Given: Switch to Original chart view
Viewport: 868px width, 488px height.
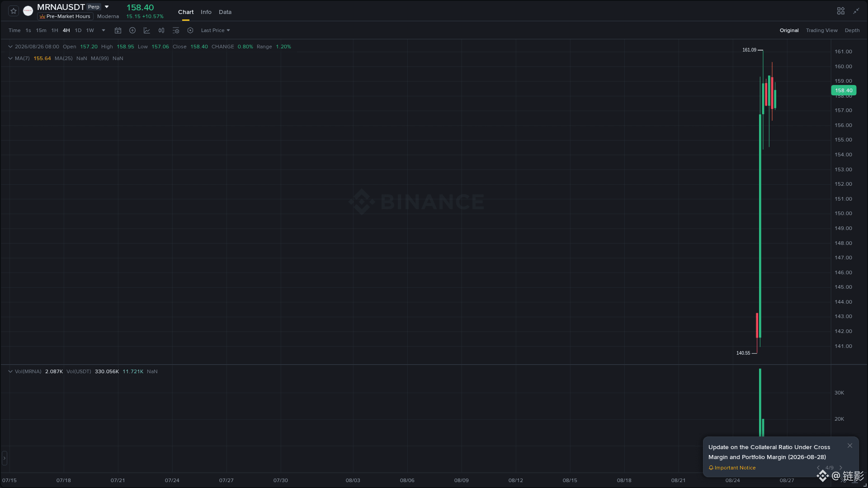Looking at the screenshot, I should pyautogui.click(x=789, y=30).
